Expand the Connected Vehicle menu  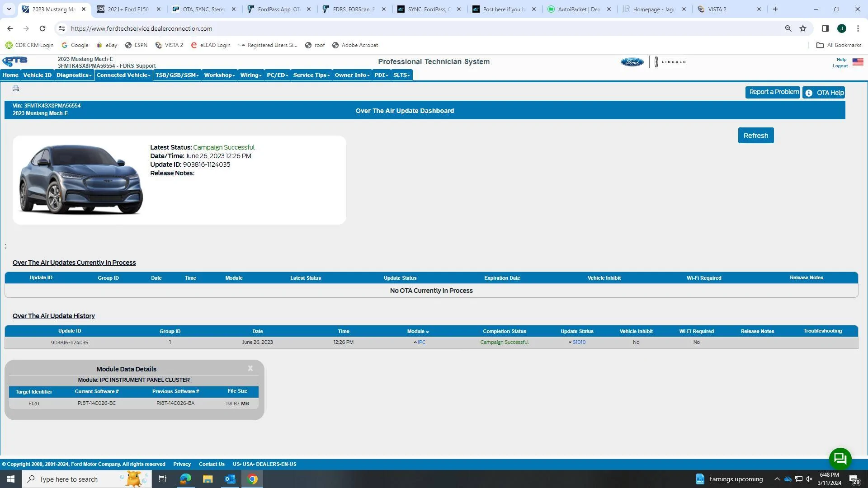(123, 75)
